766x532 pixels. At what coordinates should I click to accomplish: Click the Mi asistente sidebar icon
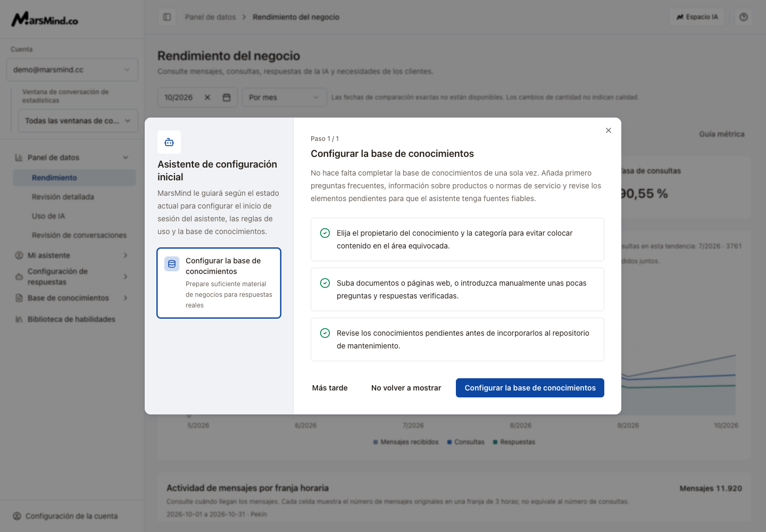[19, 255]
